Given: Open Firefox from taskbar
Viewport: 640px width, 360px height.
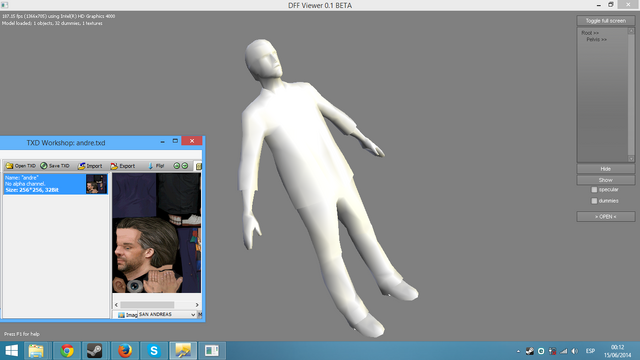Looking at the screenshot, I should [125, 351].
